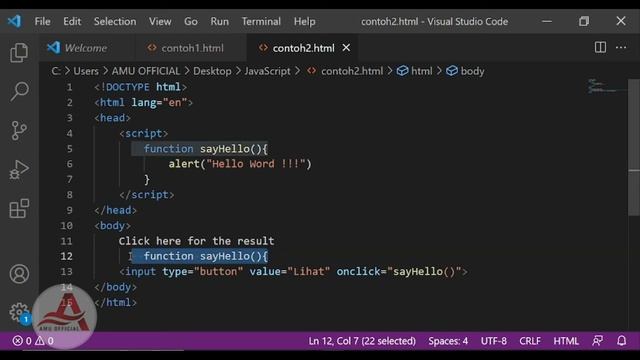Open the Terminal menu

pos(261,21)
